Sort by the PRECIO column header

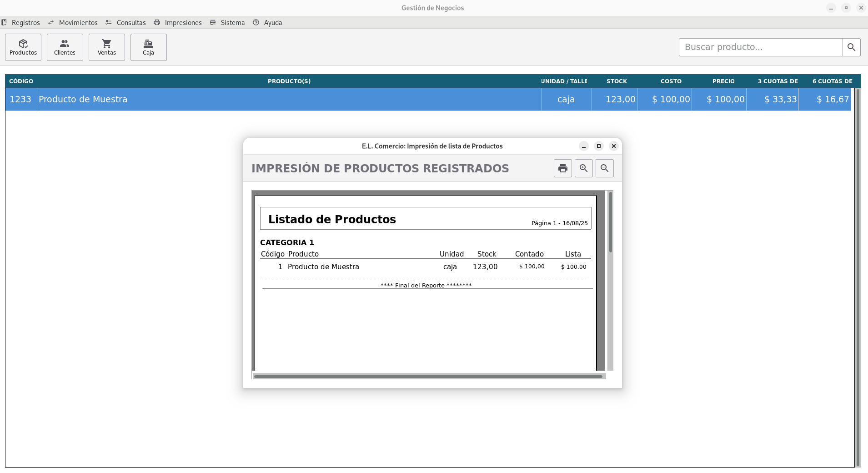[x=723, y=81]
